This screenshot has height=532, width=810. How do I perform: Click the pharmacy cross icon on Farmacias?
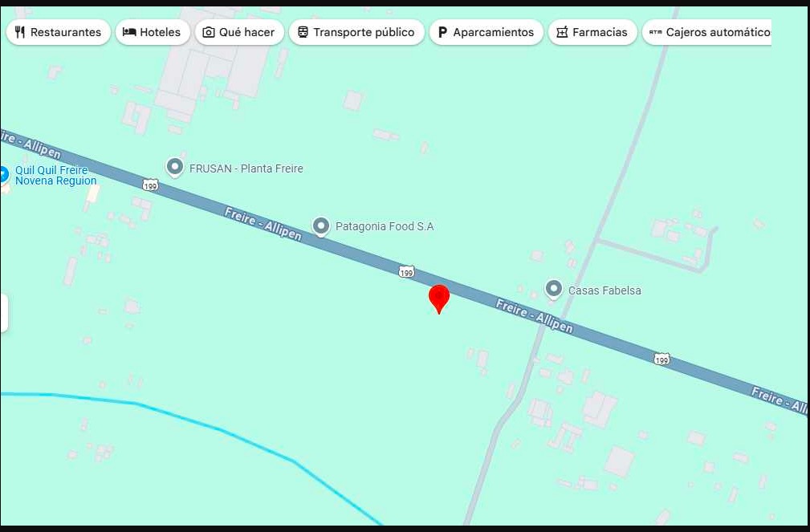pos(562,32)
